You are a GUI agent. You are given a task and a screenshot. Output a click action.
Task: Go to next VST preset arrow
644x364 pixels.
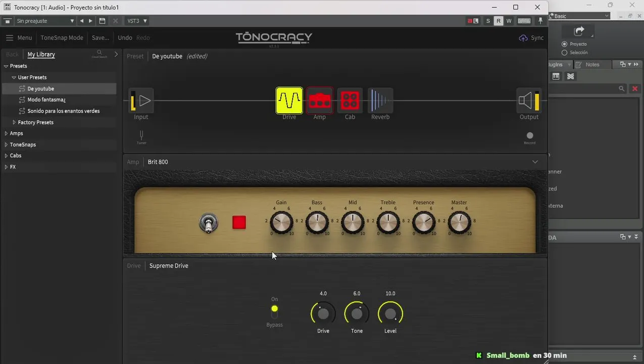pos(90,21)
